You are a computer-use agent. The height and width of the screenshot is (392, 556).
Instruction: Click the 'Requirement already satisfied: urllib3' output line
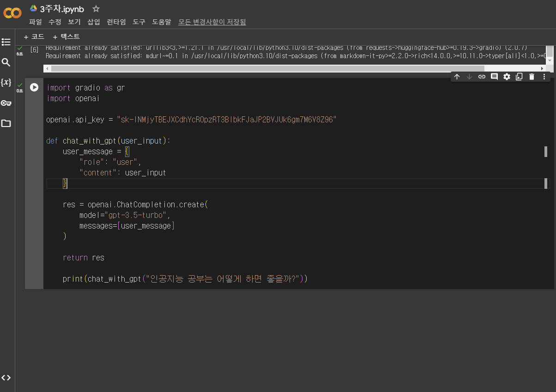point(286,48)
